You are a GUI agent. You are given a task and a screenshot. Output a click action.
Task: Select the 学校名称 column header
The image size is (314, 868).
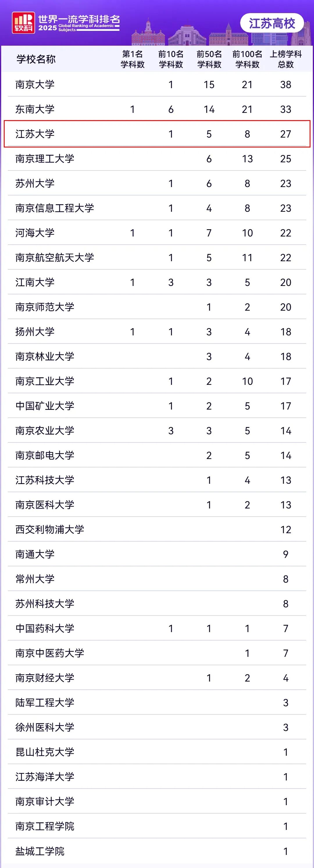(36, 59)
